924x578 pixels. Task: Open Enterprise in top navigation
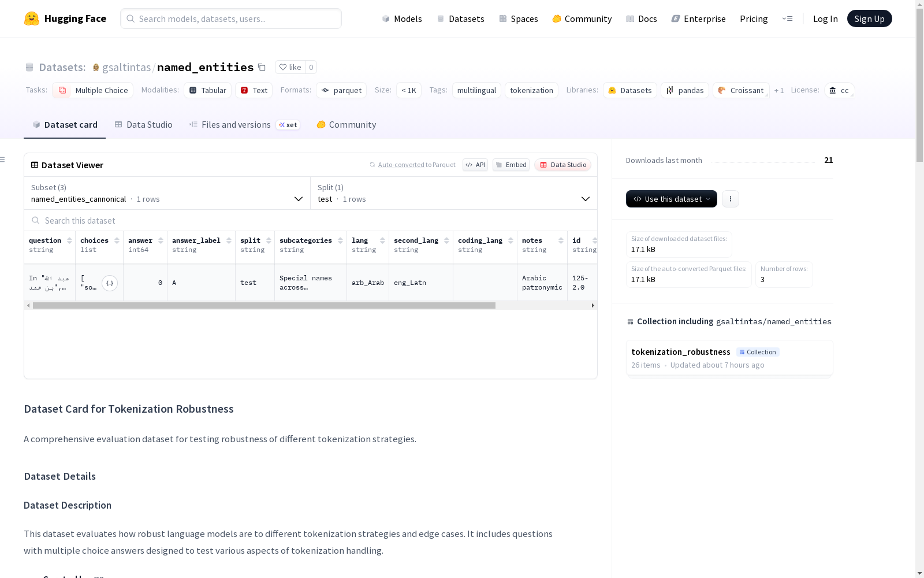point(699,18)
